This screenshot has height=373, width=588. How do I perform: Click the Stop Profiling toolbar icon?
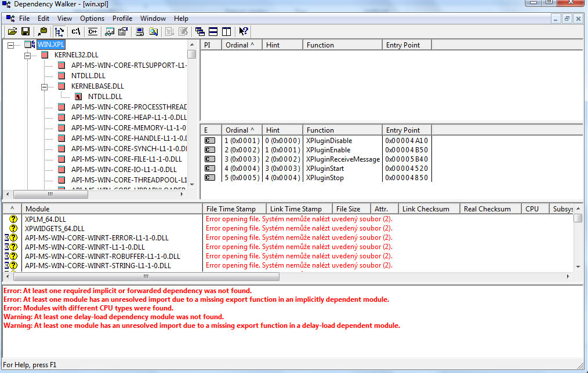pyautogui.click(x=183, y=31)
